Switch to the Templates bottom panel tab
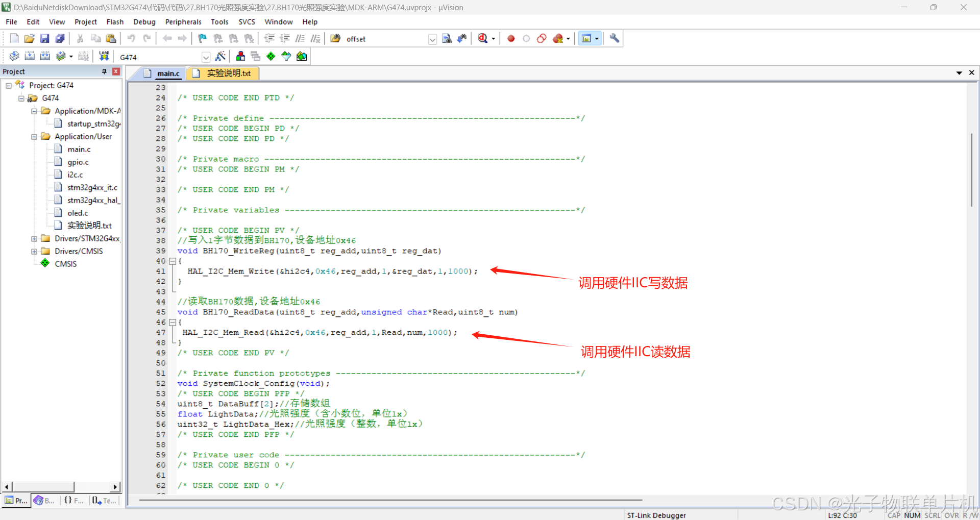Image resolution: width=980 pixels, height=520 pixels. click(x=104, y=501)
